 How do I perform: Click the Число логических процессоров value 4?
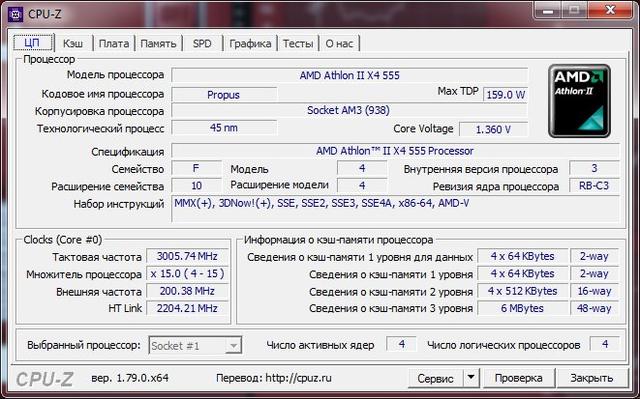[x=605, y=344]
